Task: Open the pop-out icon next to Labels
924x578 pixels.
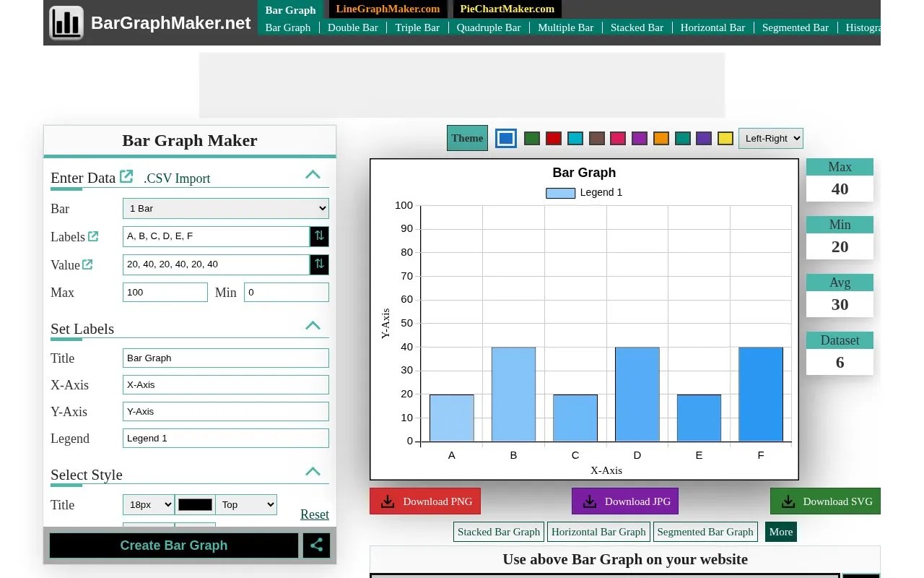Action: [93, 236]
